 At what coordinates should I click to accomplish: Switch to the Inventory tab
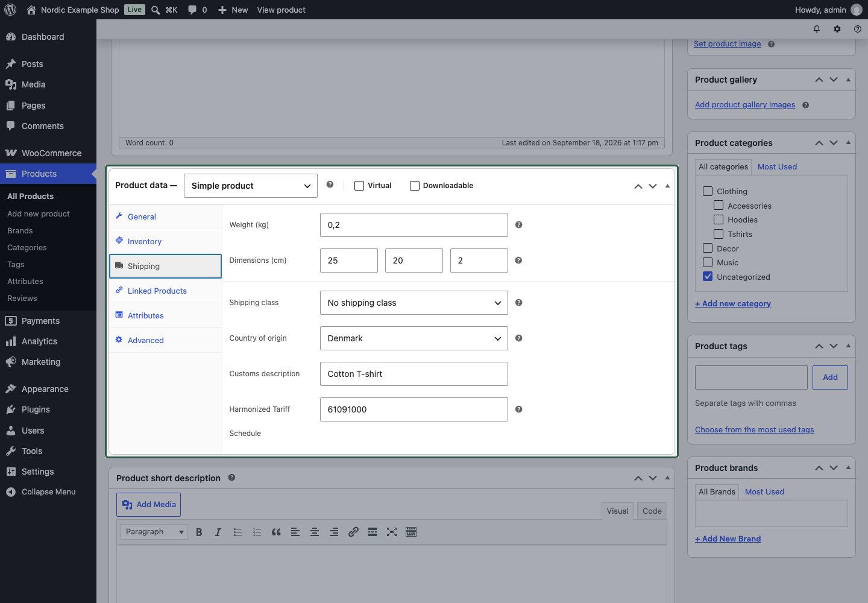click(x=166, y=241)
